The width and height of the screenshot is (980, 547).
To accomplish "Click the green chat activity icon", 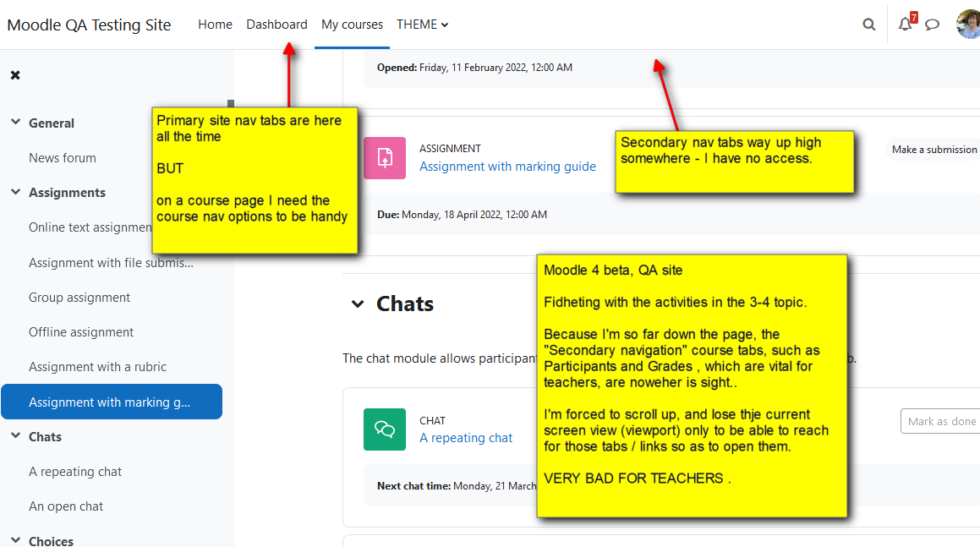I will pyautogui.click(x=385, y=429).
